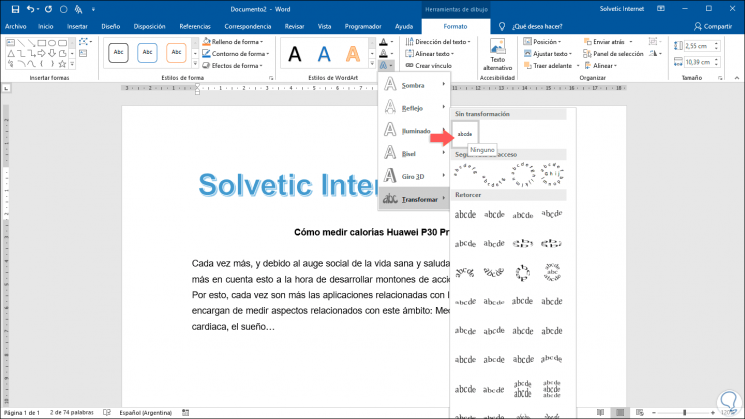745x419 pixels.
Task: Open Contorno de forma dropdown
Action: (236, 54)
